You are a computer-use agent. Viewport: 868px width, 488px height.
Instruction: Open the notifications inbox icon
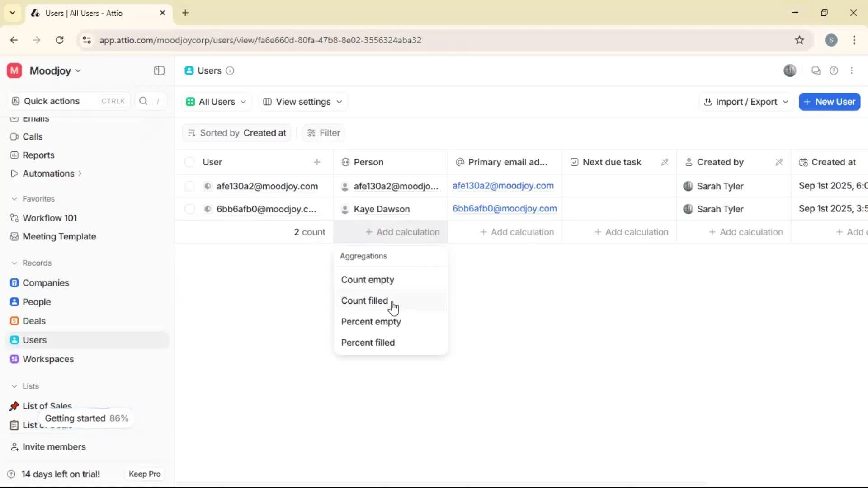pos(816,70)
